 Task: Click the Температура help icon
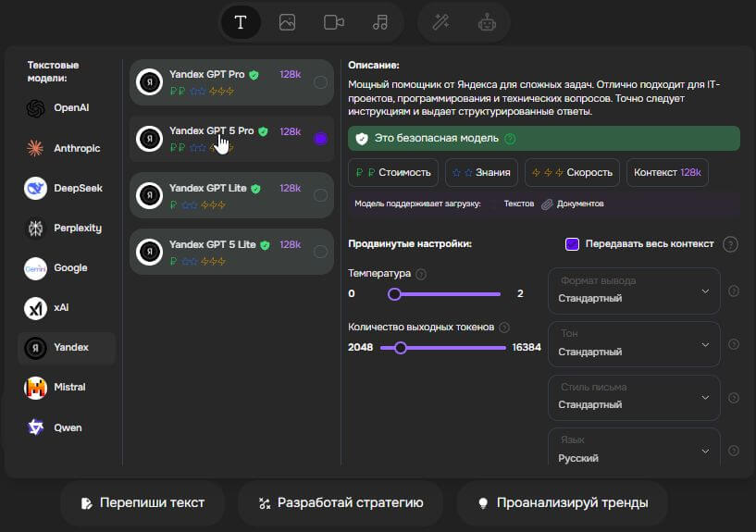click(421, 274)
